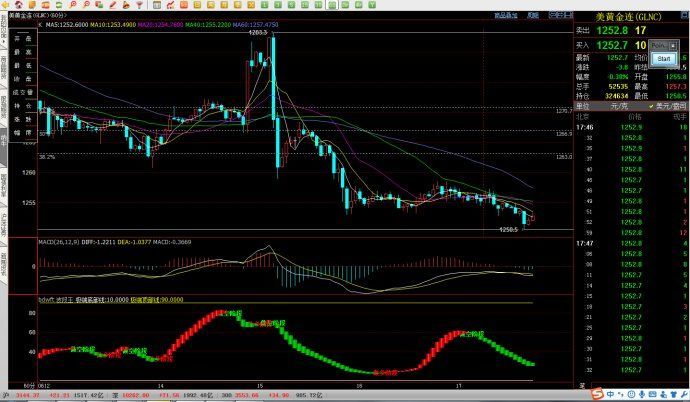Select 开盘 in the left data box
This screenshot has height=402, width=690.
tap(23, 39)
